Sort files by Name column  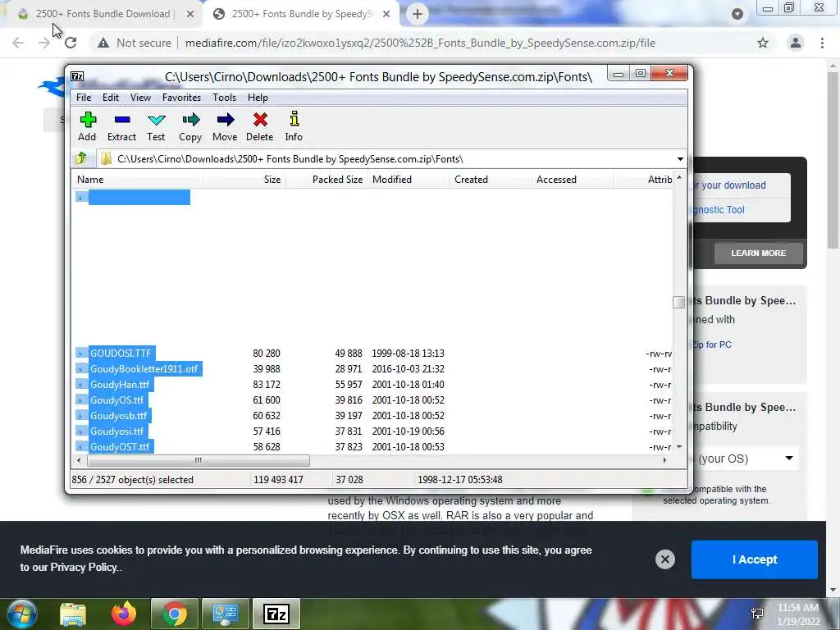point(137,180)
